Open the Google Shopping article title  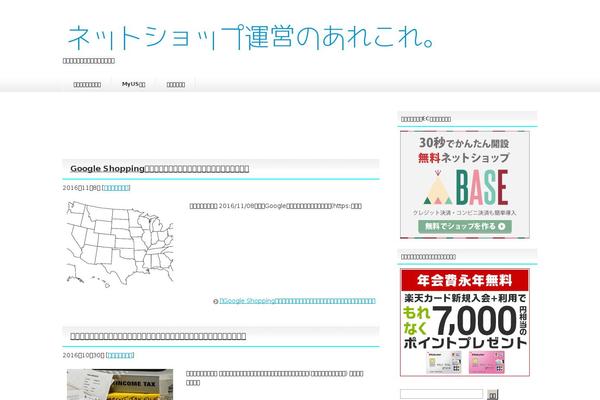tap(160, 168)
